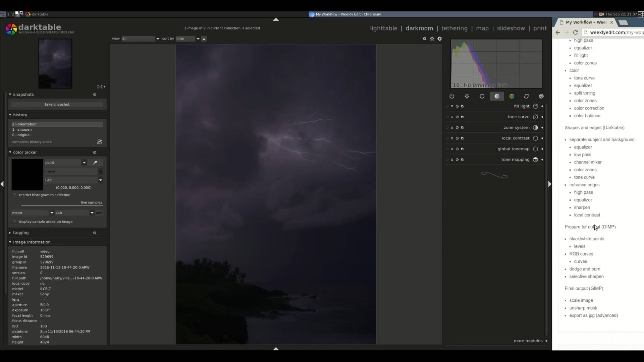This screenshot has width=644, height=362.
Task: Expand the tagging panel
Action: [21, 233]
